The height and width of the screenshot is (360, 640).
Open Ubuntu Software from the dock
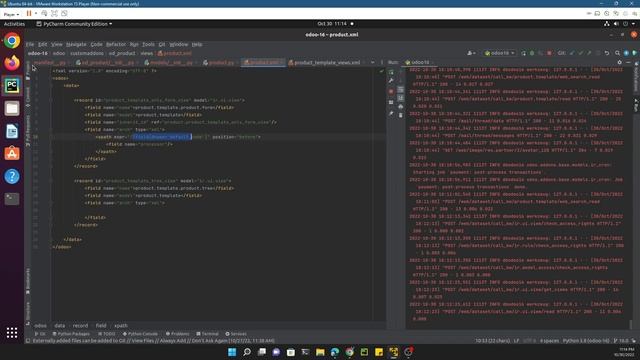point(12,153)
